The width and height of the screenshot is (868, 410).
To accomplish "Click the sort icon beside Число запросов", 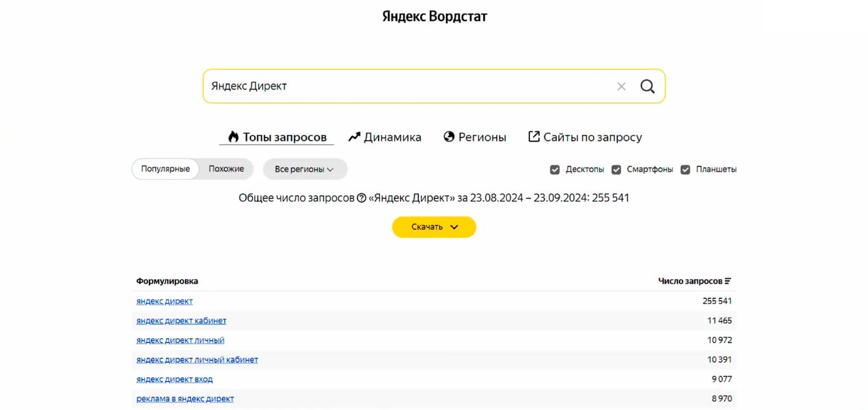I will (728, 281).
